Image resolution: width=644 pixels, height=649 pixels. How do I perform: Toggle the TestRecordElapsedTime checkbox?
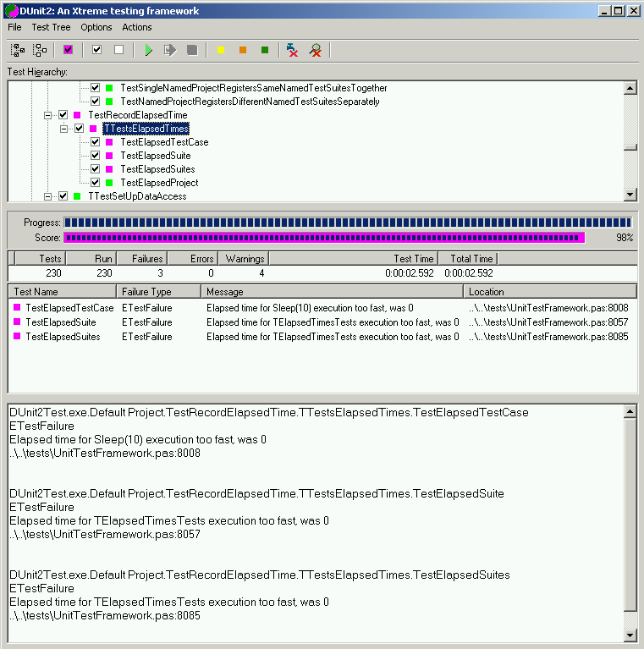coord(63,115)
